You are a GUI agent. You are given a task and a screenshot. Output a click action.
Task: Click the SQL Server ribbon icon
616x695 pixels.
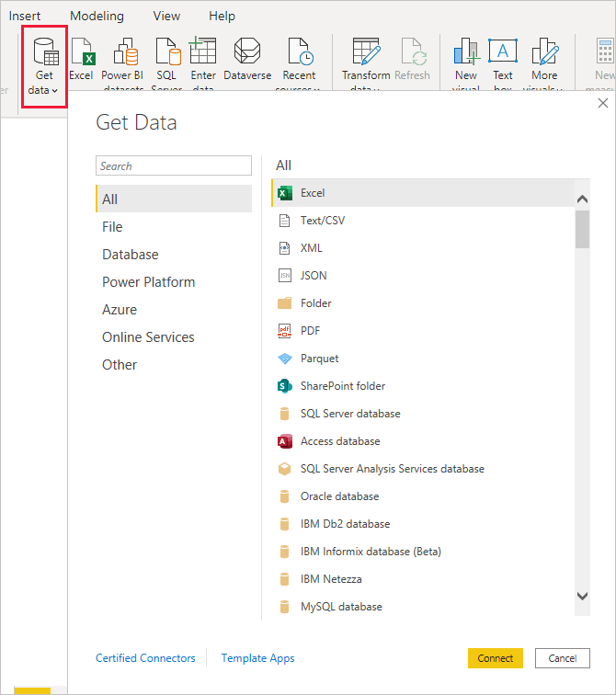click(166, 51)
